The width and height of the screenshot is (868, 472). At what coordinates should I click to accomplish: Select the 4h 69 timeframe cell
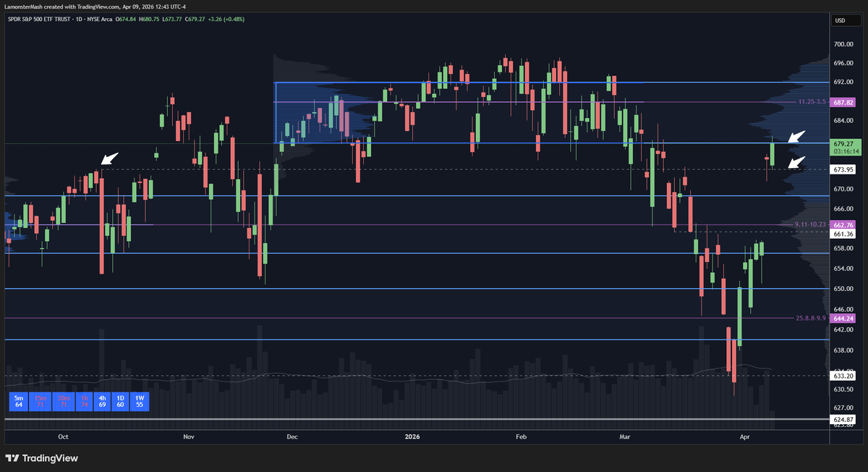click(103, 402)
